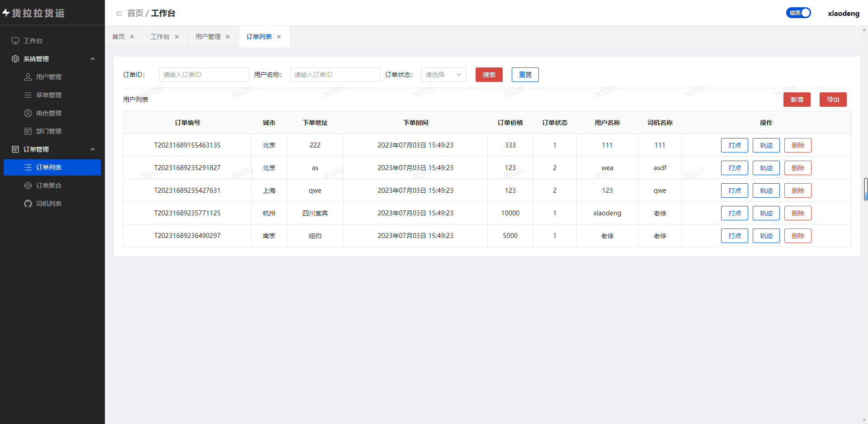
Task: Click the lightning bolt logo icon
Action: [6, 13]
